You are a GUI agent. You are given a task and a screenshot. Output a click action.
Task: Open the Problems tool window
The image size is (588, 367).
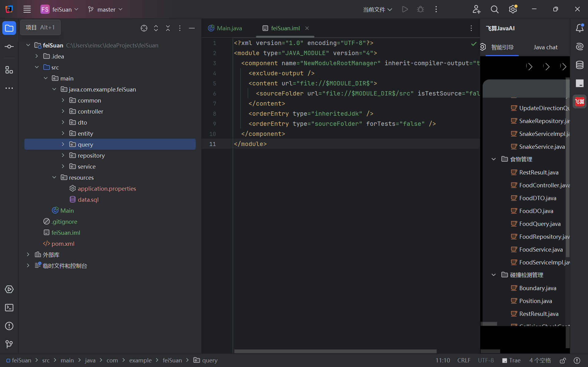coord(9,326)
